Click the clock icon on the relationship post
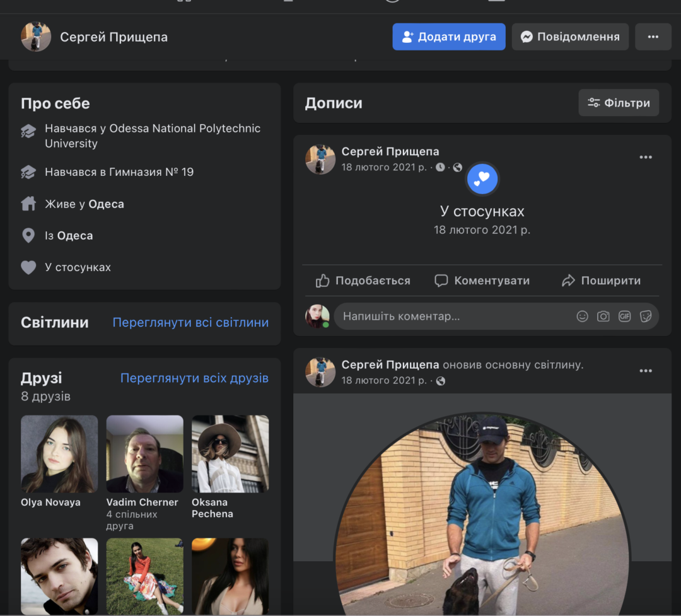 (x=440, y=167)
